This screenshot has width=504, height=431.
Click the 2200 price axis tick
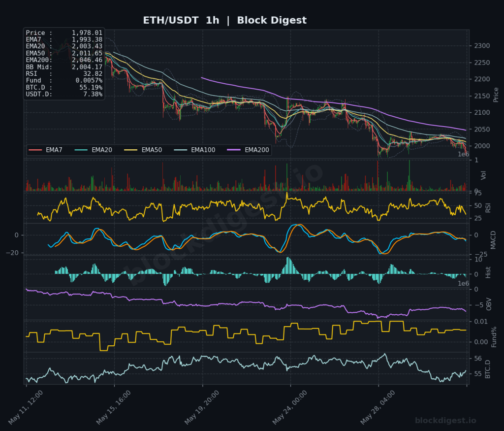[482, 79]
